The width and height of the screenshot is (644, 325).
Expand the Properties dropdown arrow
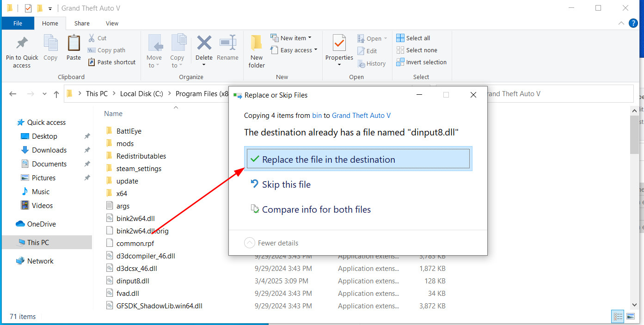[339, 65]
